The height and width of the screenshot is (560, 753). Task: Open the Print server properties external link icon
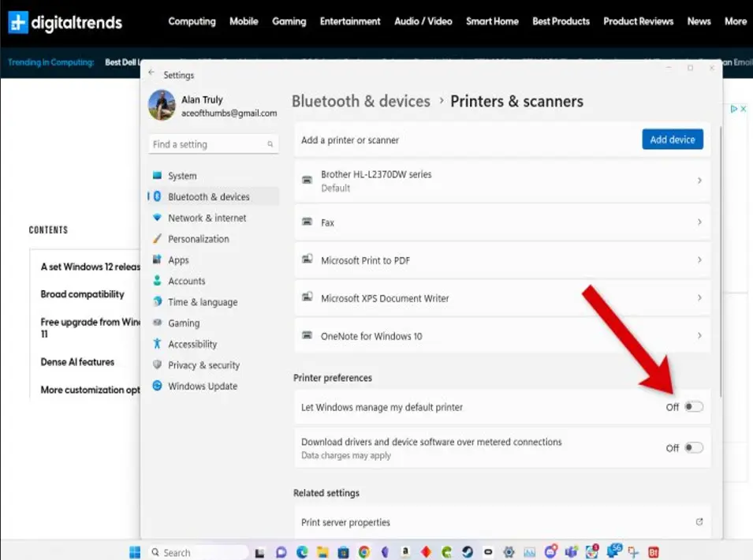699,521
